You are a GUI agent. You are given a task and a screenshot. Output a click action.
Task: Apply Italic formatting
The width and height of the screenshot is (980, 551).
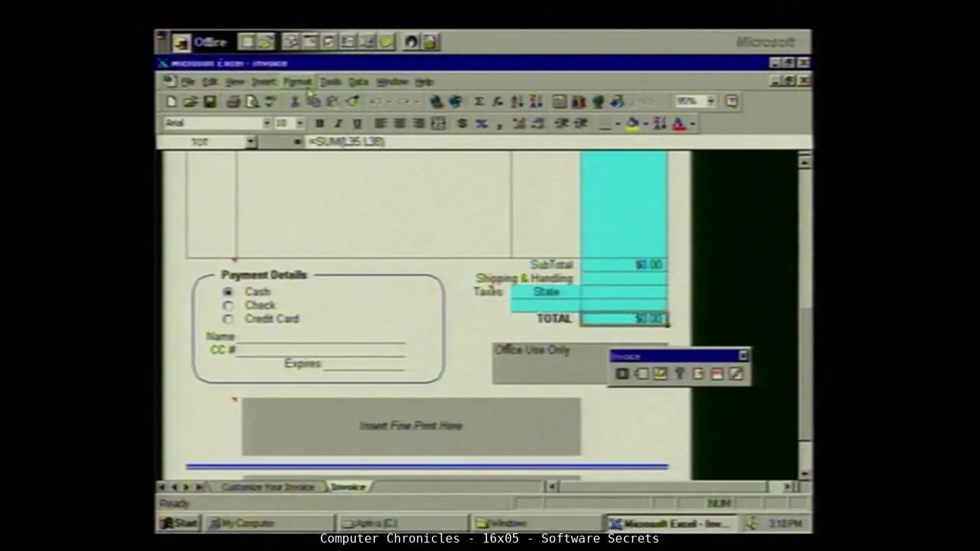338,123
